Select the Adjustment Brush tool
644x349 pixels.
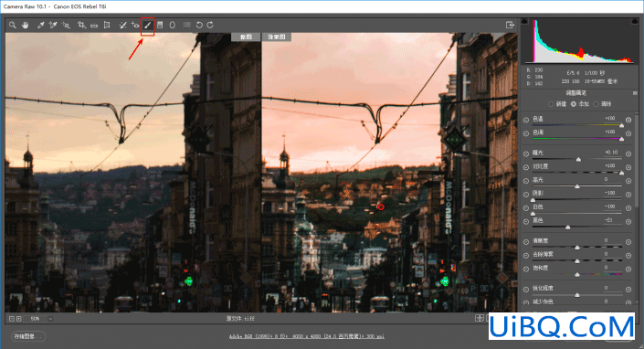[x=147, y=25]
